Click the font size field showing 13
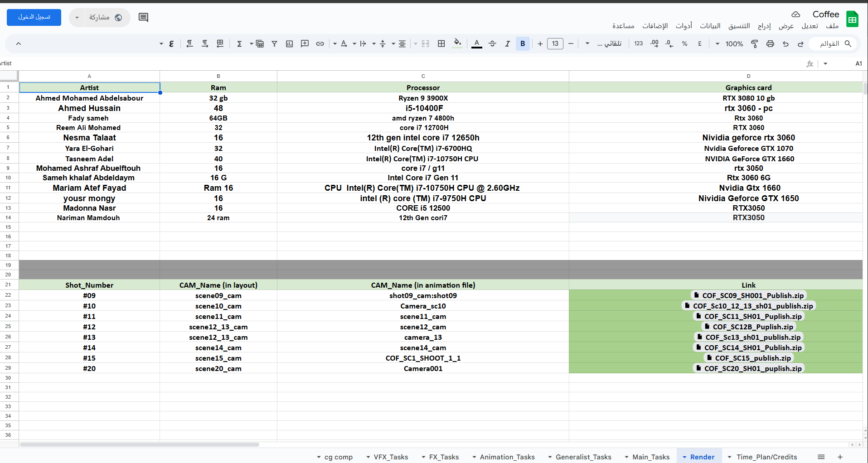Screen dimensions: 868x463 tap(555, 43)
